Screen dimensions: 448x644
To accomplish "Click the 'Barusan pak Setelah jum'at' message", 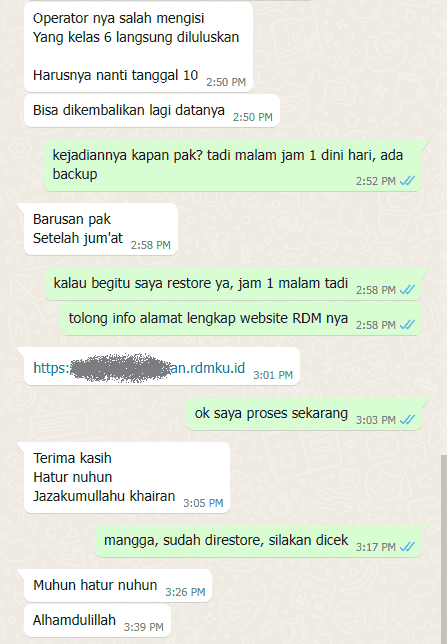I will (x=101, y=229).
